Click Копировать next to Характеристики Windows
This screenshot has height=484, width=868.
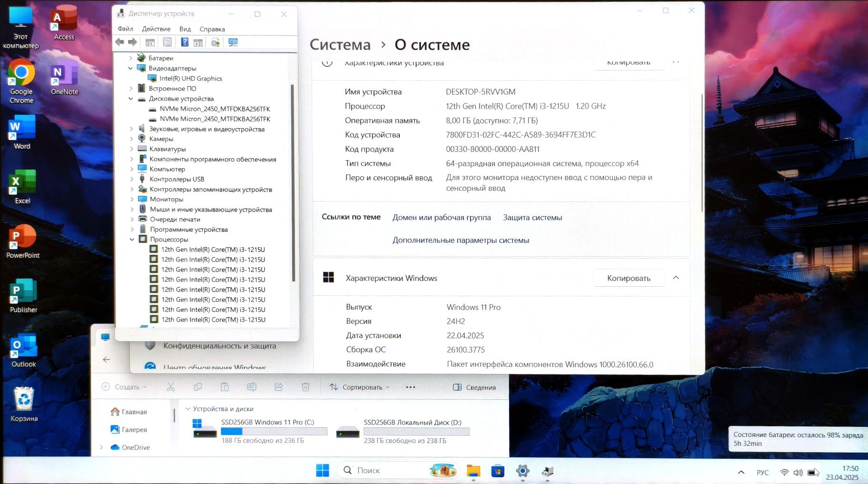click(x=629, y=278)
